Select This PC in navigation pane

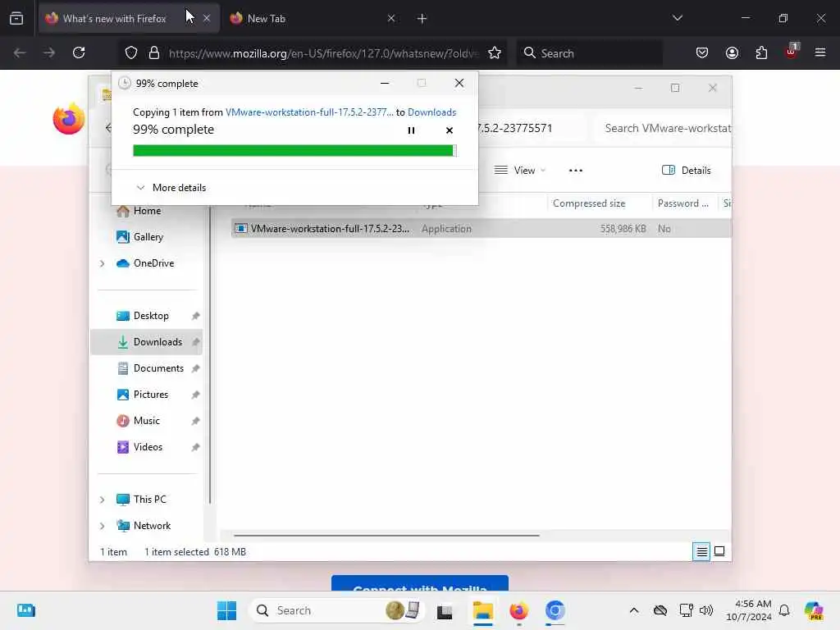149,500
